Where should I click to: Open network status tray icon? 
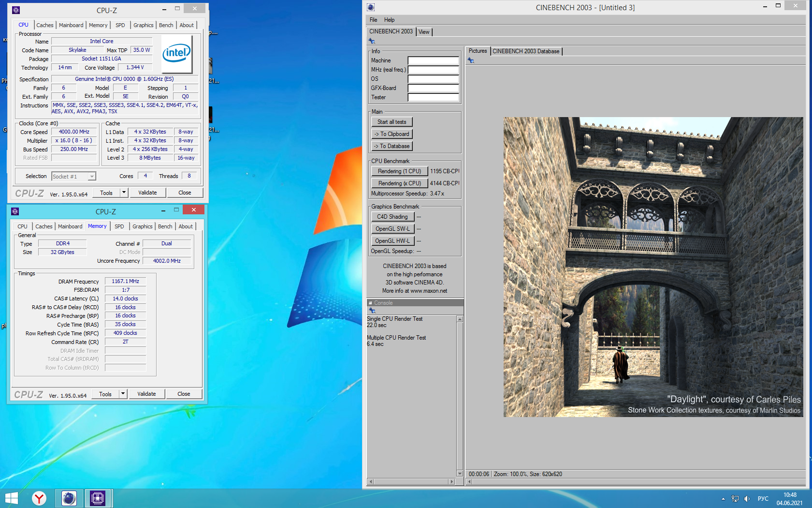pyautogui.click(x=735, y=499)
